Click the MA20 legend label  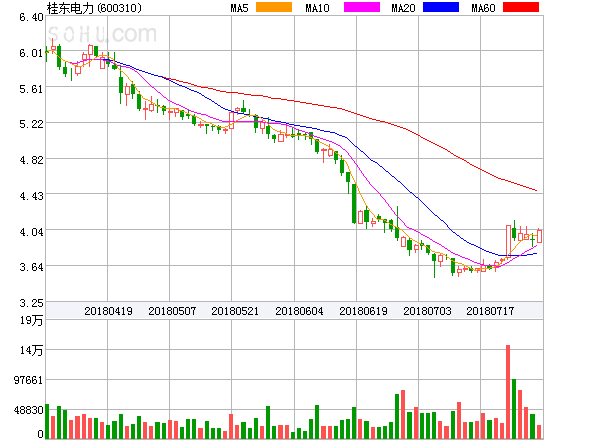[403, 8]
